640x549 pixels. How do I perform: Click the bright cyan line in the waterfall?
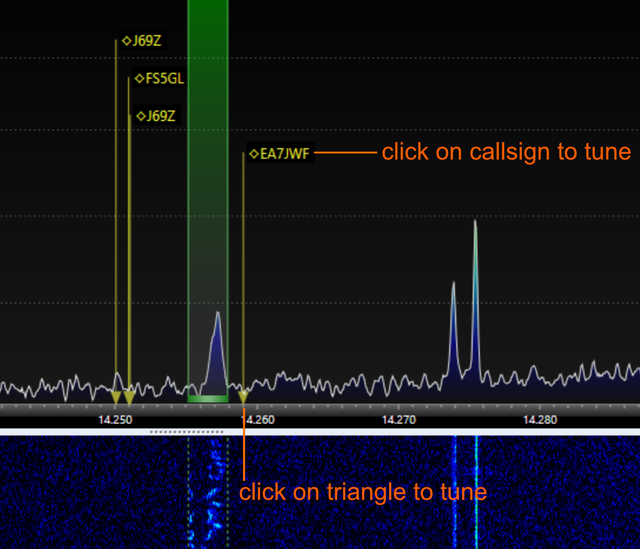click(x=476, y=490)
